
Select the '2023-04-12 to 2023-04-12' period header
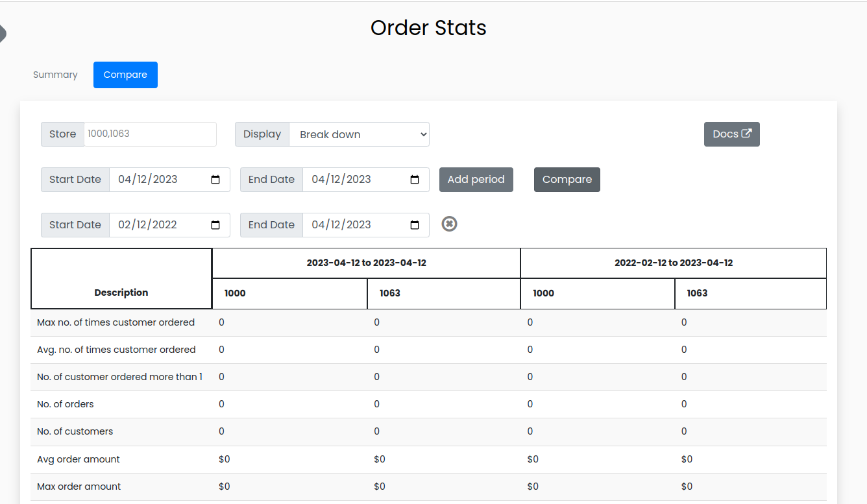[366, 263]
